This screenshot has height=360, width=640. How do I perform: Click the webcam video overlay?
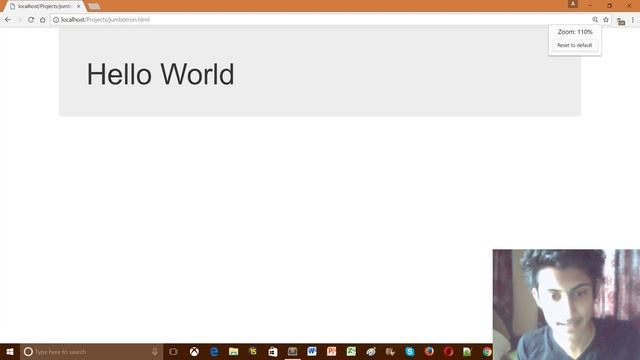tap(566, 304)
